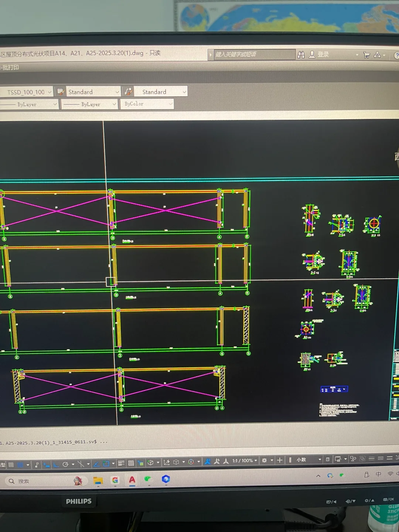Toggle object snap tracking icon
The width and height of the screenshot is (399, 532).
coord(96,464)
